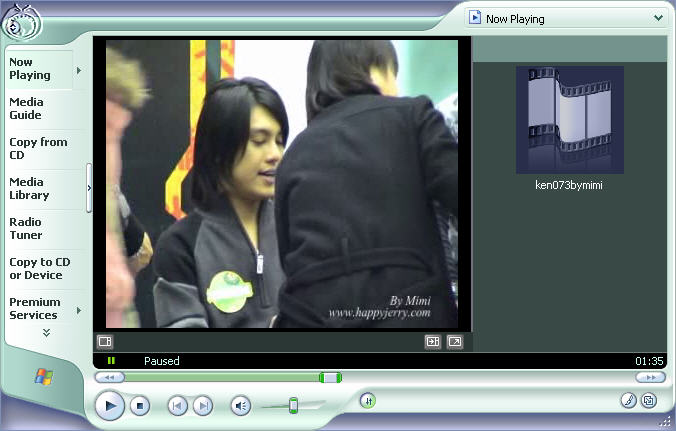Toggle the playlist pane visibility icon
The width and height of the screenshot is (676, 431).
(433, 342)
